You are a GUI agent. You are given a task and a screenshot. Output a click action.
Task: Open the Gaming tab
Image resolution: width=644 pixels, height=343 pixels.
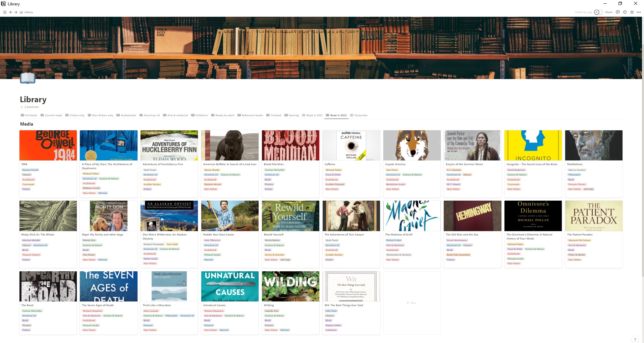(x=291, y=115)
